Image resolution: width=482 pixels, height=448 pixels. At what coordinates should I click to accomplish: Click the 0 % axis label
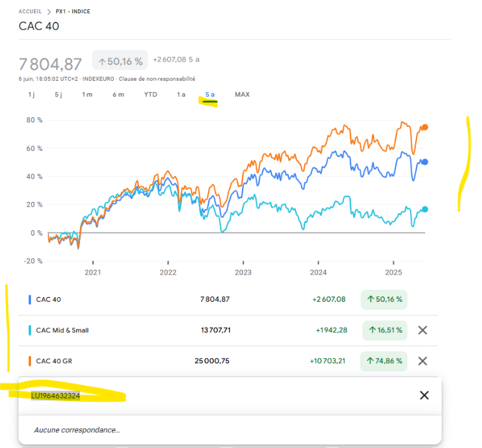(x=36, y=233)
